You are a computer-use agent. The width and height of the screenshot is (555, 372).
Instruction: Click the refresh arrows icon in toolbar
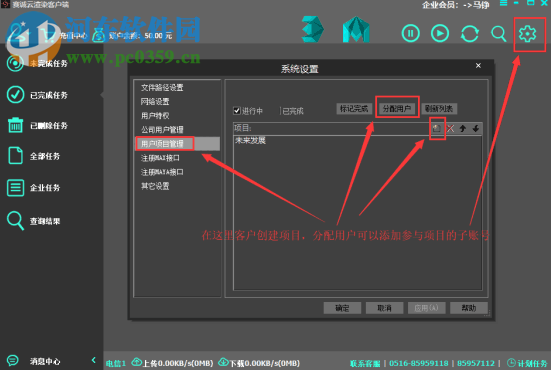click(x=469, y=34)
